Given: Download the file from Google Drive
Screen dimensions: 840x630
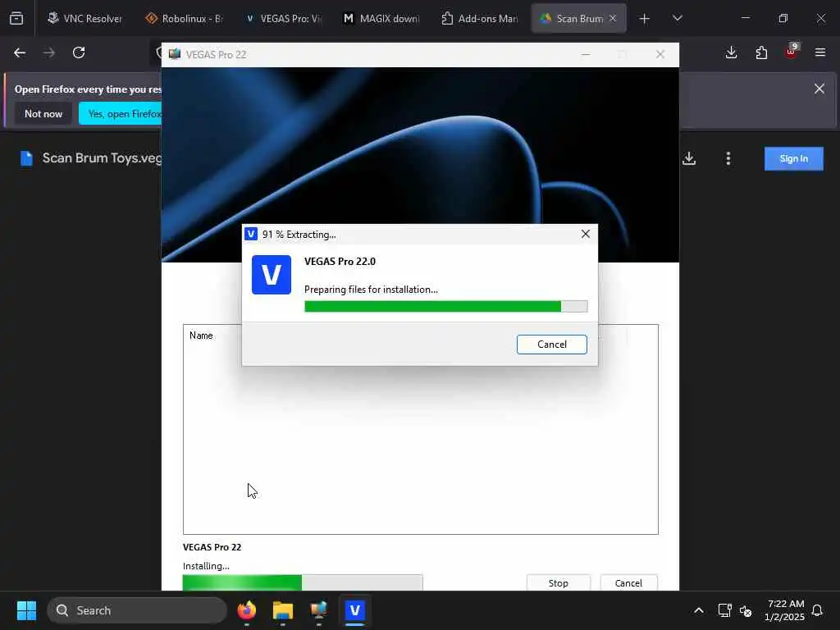Looking at the screenshot, I should [689, 158].
